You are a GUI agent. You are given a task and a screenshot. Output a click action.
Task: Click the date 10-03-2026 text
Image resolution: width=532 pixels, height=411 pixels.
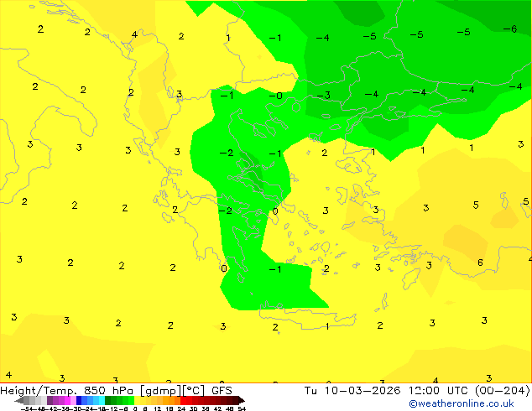click(x=362, y=391)
